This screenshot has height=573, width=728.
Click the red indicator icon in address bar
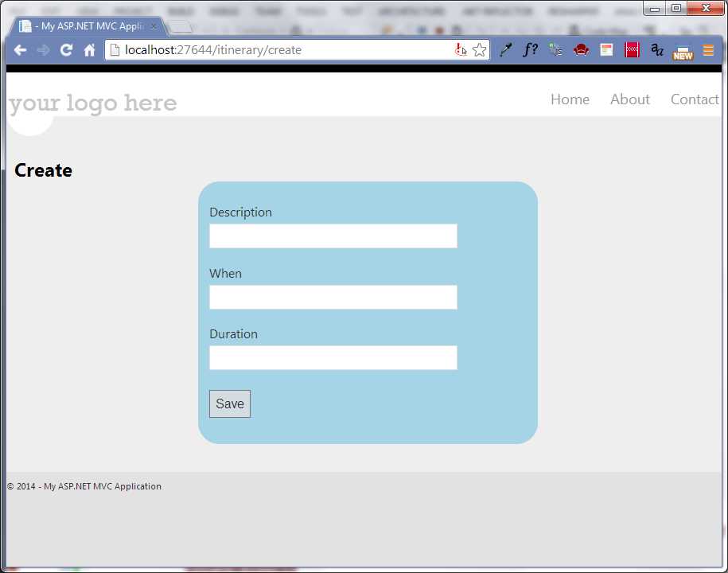(461, 49)
